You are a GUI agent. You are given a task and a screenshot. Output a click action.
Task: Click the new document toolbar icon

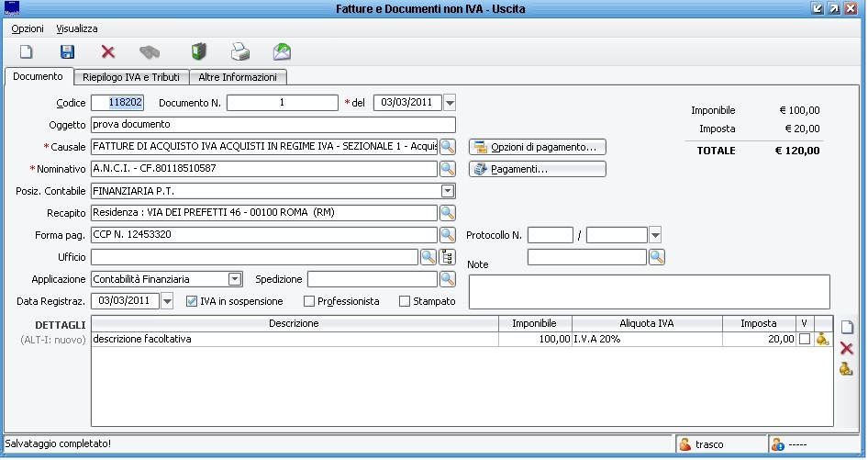tap(27, 52)
